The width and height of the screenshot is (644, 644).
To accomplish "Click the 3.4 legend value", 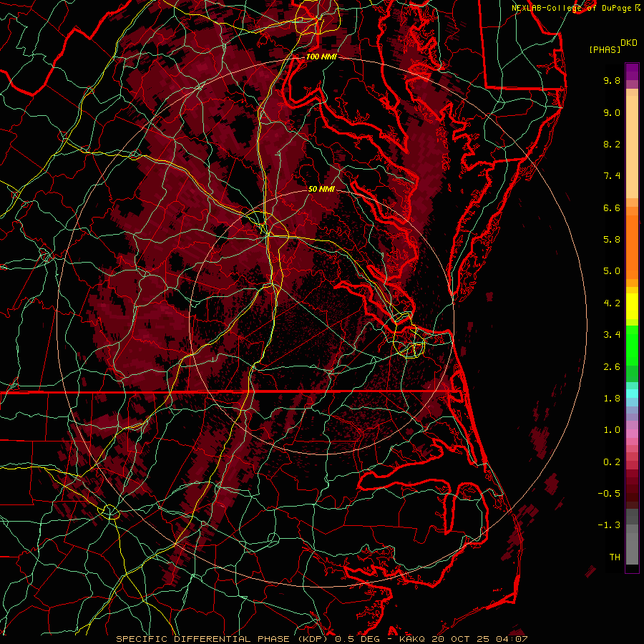I will tap(612, 335).
